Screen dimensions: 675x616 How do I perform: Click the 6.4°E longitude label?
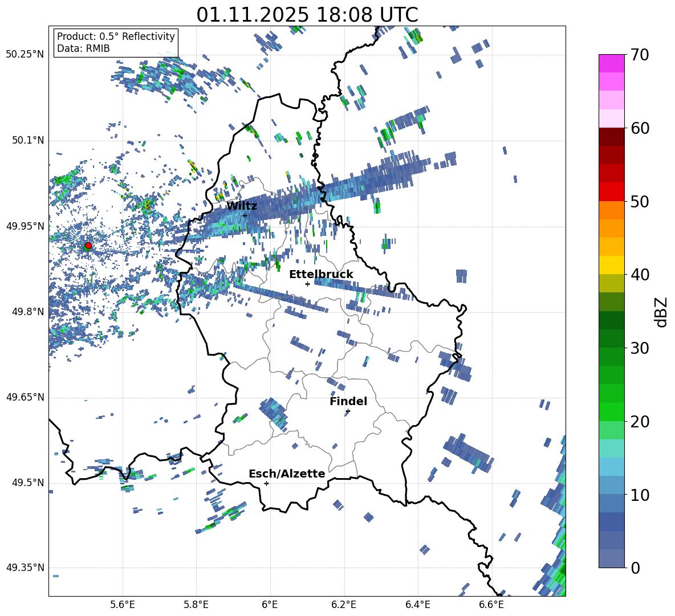417,605
